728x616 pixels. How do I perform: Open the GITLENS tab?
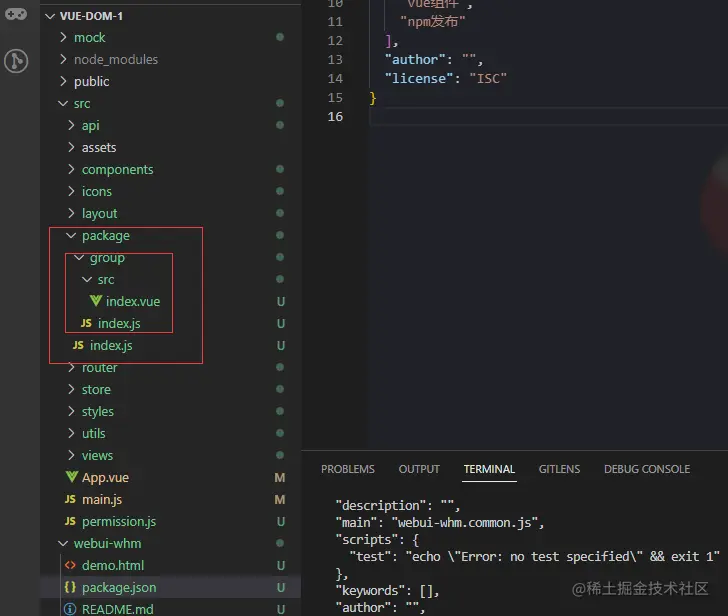(x=559, y=469)
